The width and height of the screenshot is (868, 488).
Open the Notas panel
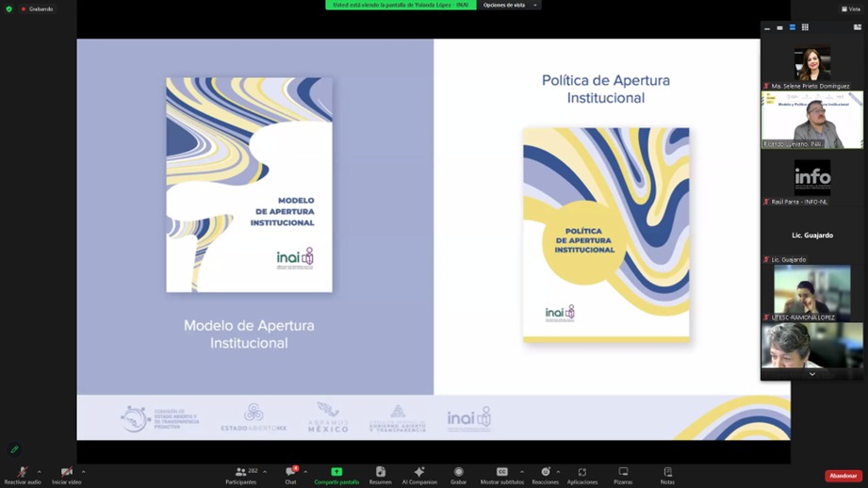[667, 475]
